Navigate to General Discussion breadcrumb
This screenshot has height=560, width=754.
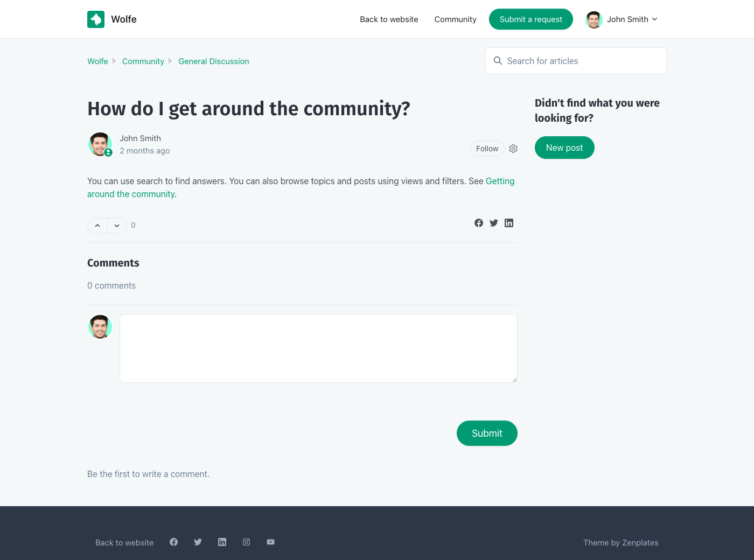[214, 61]
